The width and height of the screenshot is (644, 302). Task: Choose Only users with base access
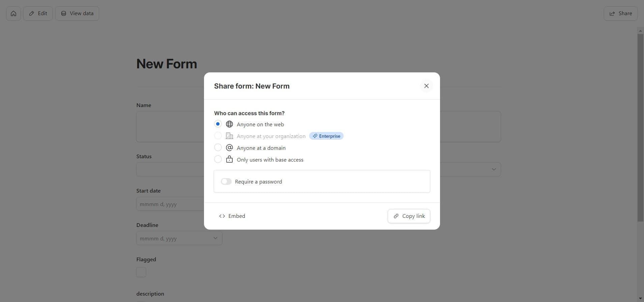click(218, 160)
